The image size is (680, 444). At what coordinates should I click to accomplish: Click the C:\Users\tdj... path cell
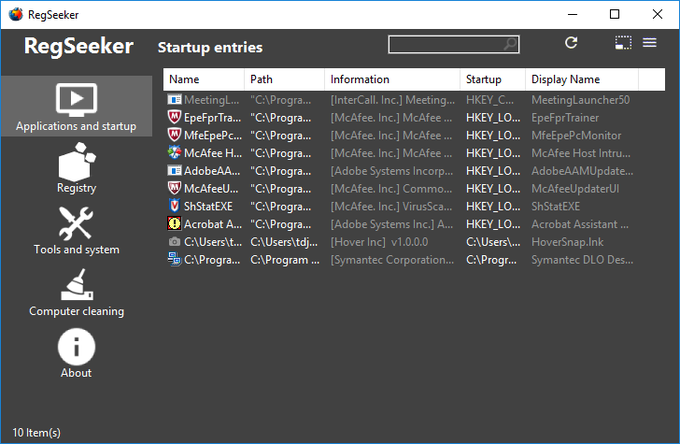point(284,242)
